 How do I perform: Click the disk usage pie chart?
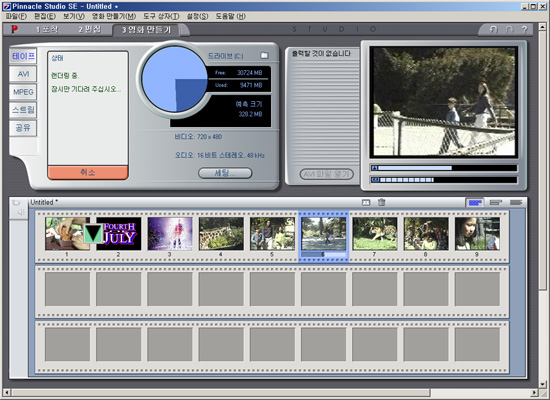click(x=174, y=79)
